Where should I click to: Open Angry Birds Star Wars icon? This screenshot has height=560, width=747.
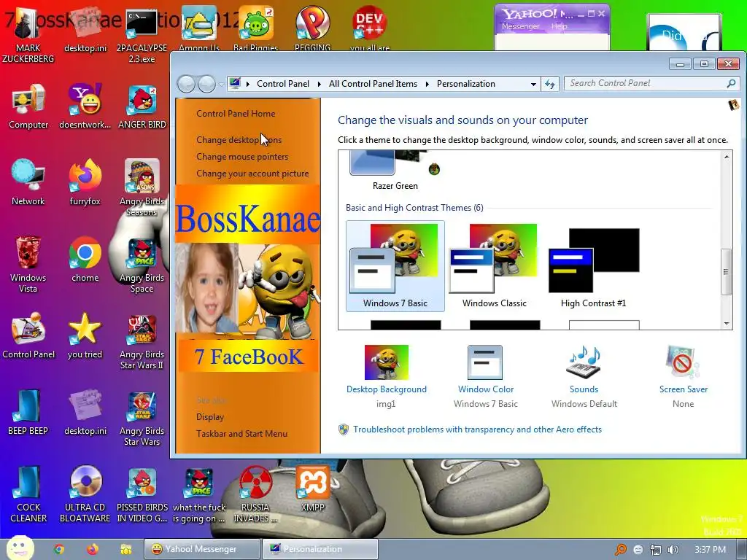tap(142, 418)
